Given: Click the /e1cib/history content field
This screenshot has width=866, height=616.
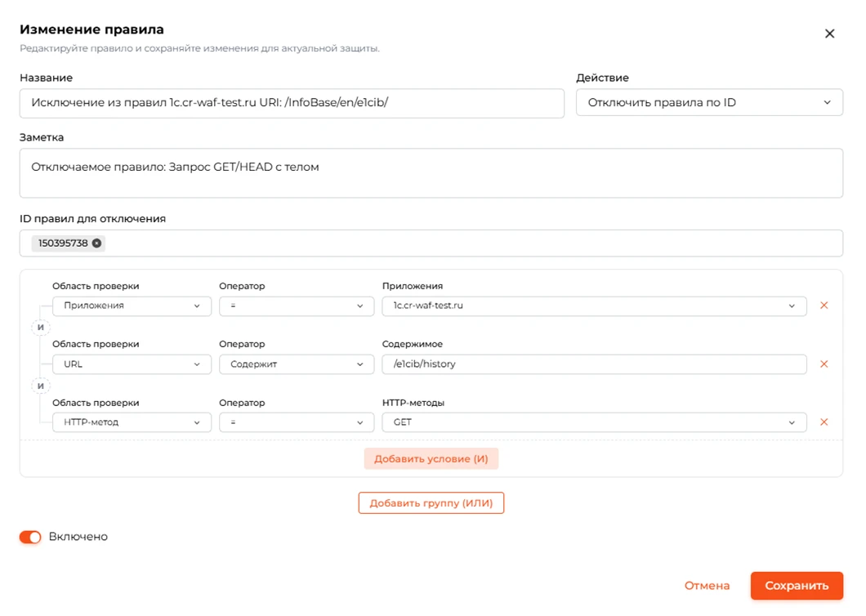Looking at the screenshot, I should [594, 364].
